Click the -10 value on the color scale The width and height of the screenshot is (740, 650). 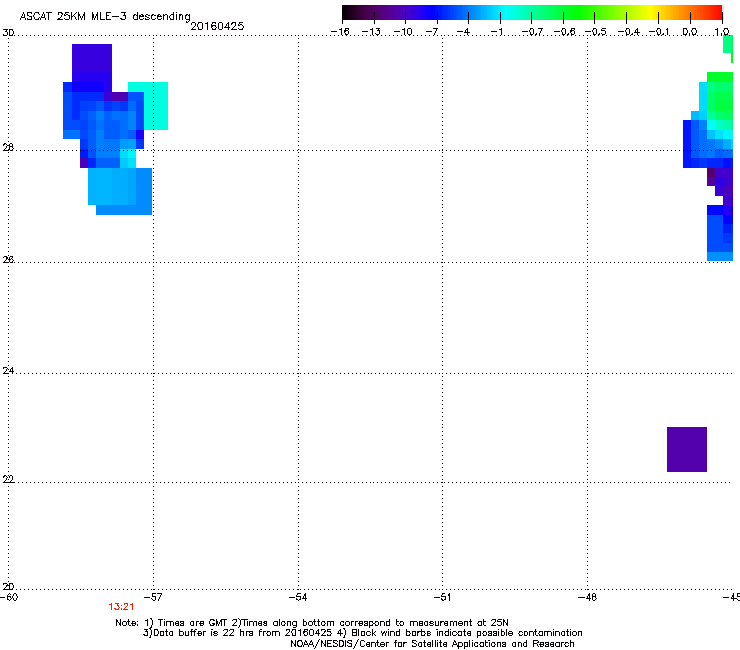click(x=404, y=32)
